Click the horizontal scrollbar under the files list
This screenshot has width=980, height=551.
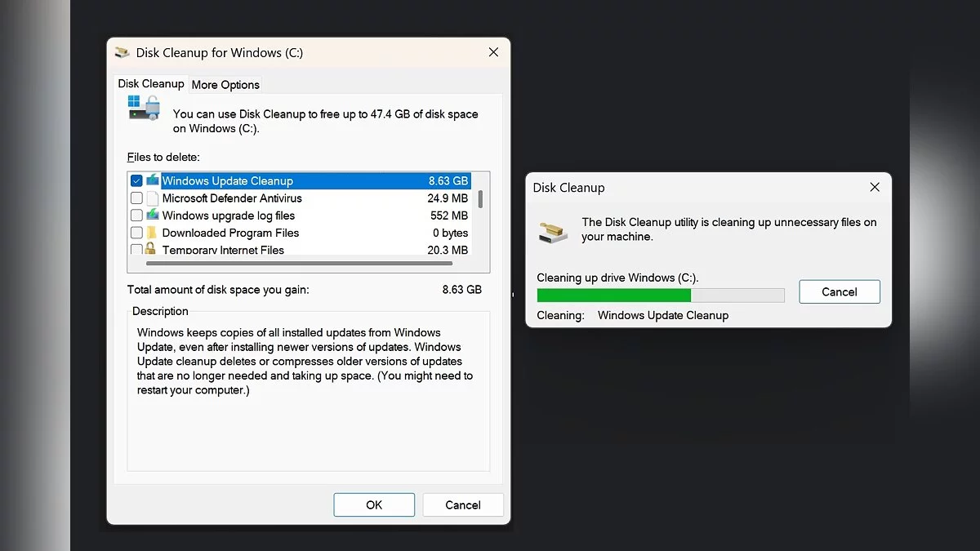299,264
